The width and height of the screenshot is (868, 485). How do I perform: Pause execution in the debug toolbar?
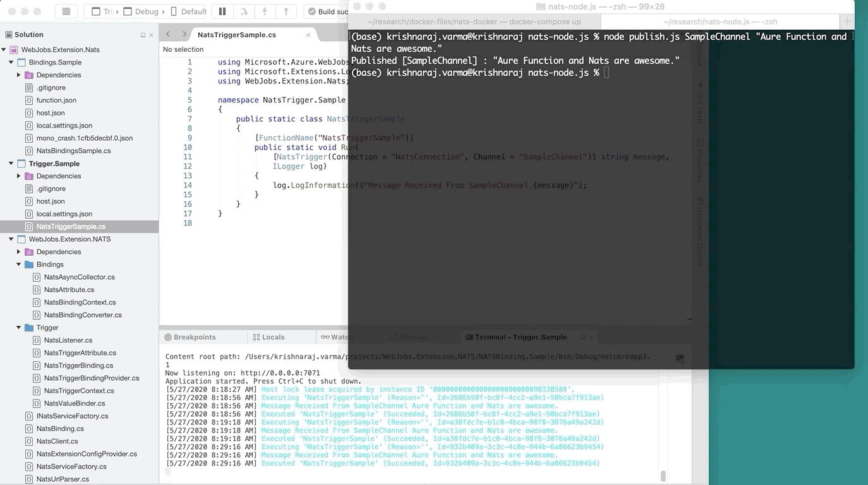tap(222, 11)
